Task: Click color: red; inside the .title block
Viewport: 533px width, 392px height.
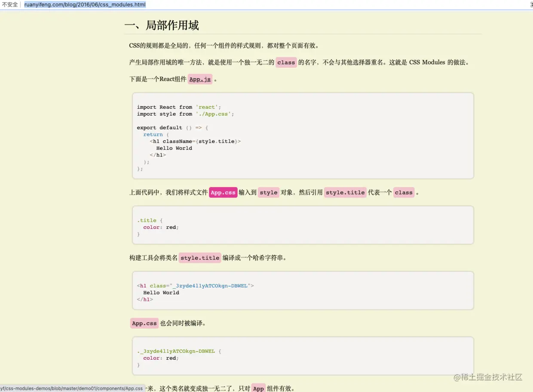Action: coord(161,228)
